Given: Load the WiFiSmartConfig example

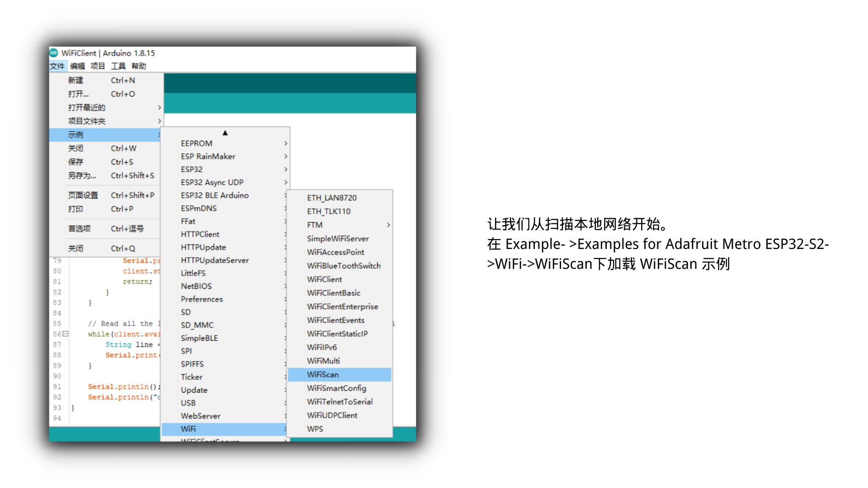Looking at the screenshot, I should (340, 388).
